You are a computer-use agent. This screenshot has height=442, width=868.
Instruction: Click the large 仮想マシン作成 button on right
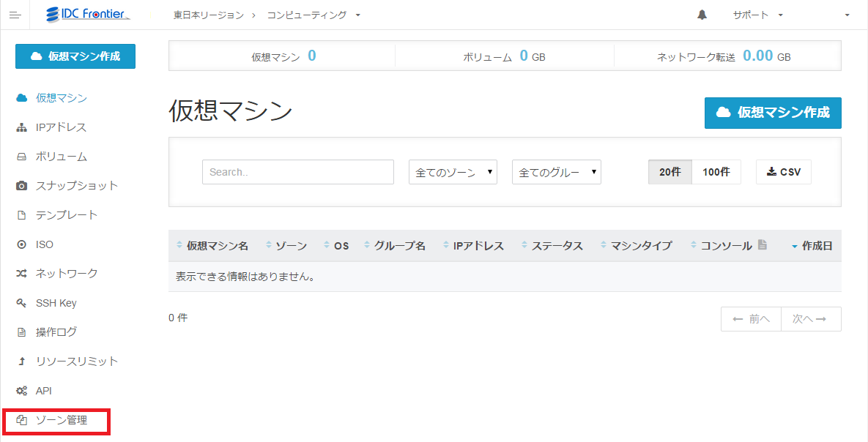click(772, 113)
